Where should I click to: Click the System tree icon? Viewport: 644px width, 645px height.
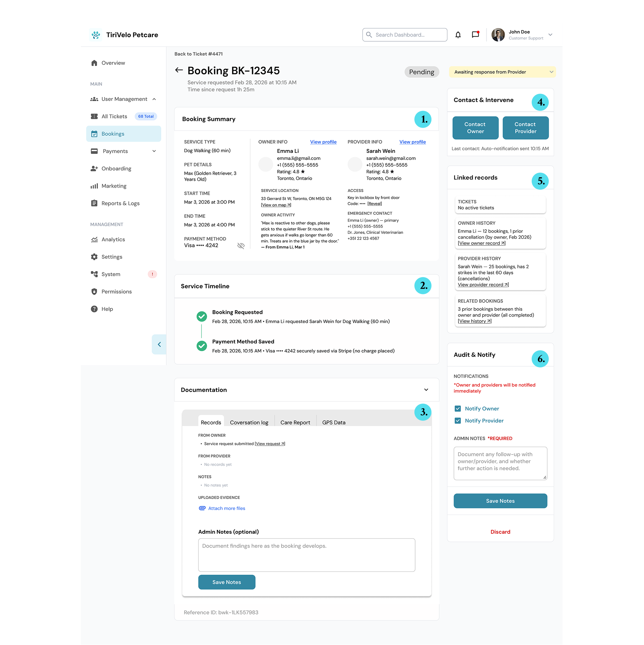coord(94,274)
